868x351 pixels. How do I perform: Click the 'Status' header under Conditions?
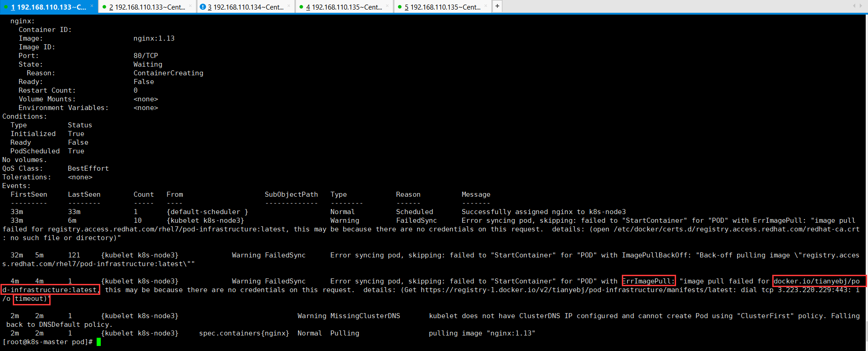(x=80, y=125)
